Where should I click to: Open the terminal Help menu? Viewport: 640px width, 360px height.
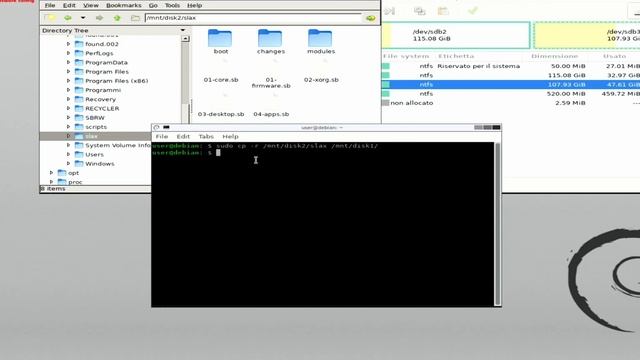point(230,136)
